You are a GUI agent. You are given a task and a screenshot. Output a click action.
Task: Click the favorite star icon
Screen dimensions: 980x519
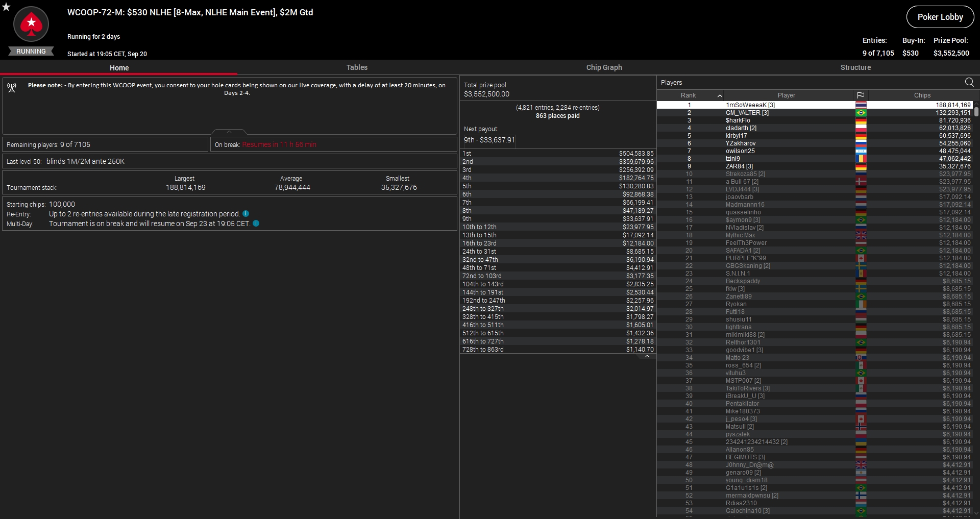coord(6,7)
